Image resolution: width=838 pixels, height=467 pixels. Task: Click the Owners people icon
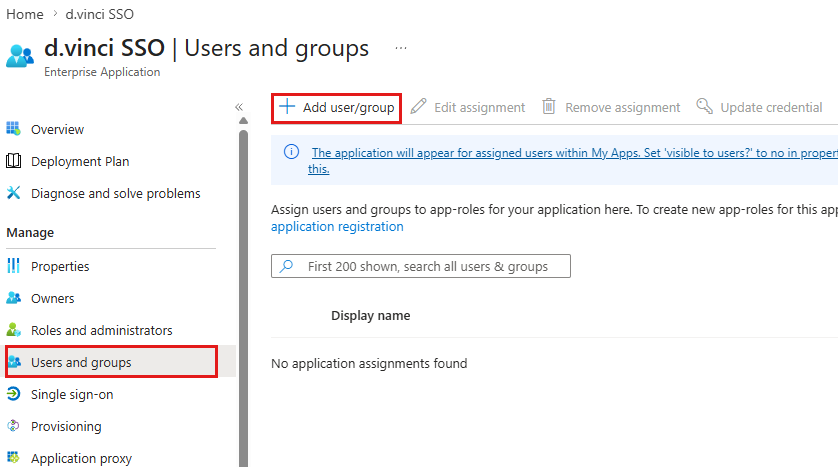13,298
